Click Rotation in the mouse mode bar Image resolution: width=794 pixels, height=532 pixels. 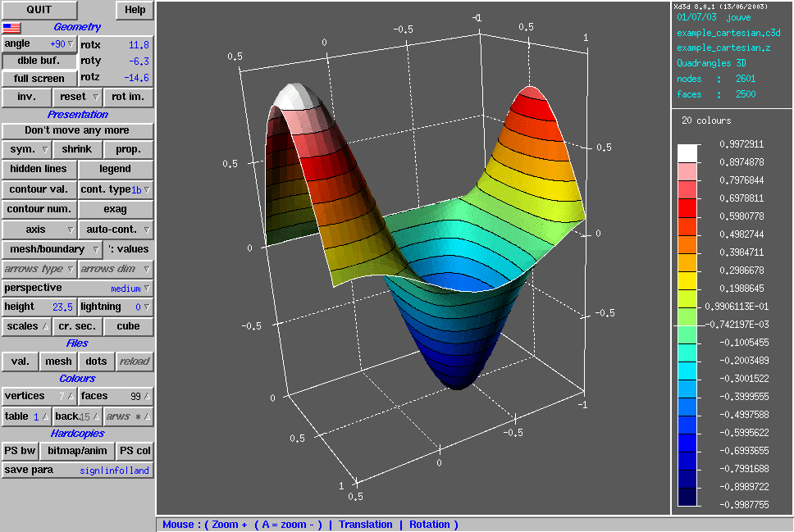tap(430, 525)
